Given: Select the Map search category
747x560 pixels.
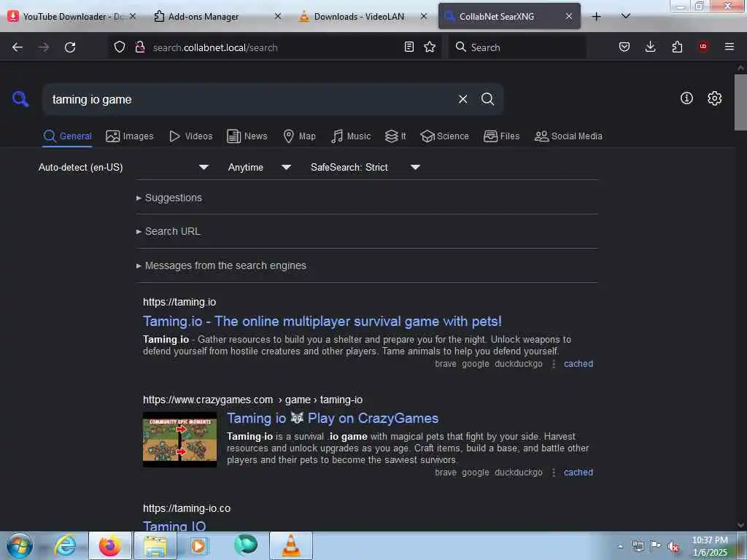Looking at the screenshot, I should (299, 136).
